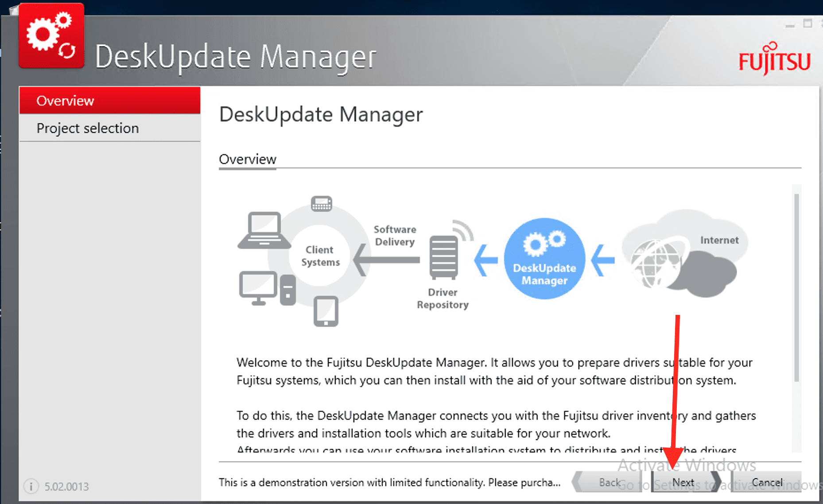Click the Internet globe icon
823x504 pixels.
[x=656, y=263]
